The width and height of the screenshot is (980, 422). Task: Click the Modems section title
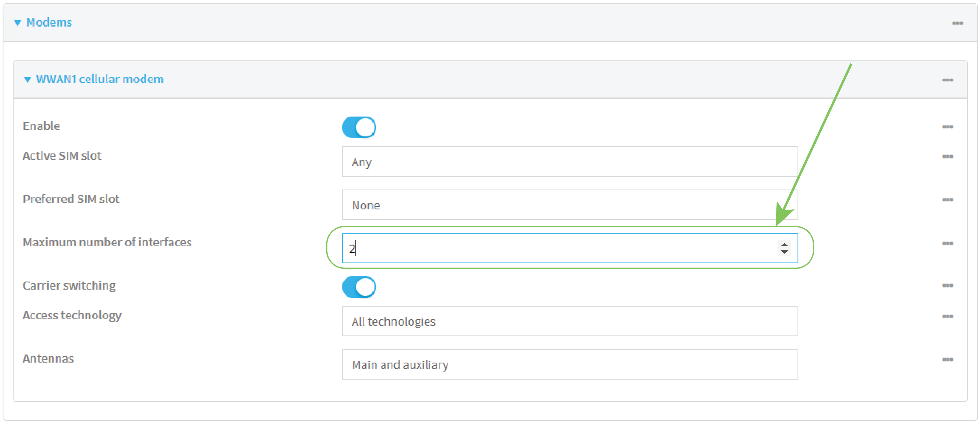[49, 22]
